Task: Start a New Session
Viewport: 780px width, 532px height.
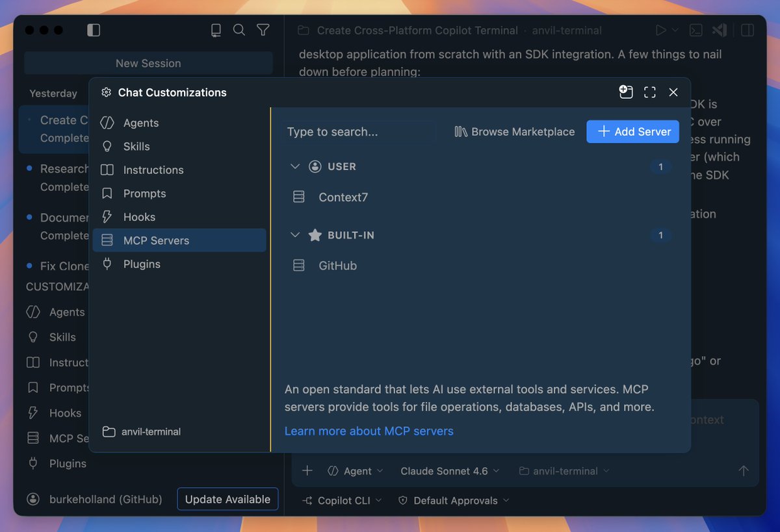Action: pos(148,63)
